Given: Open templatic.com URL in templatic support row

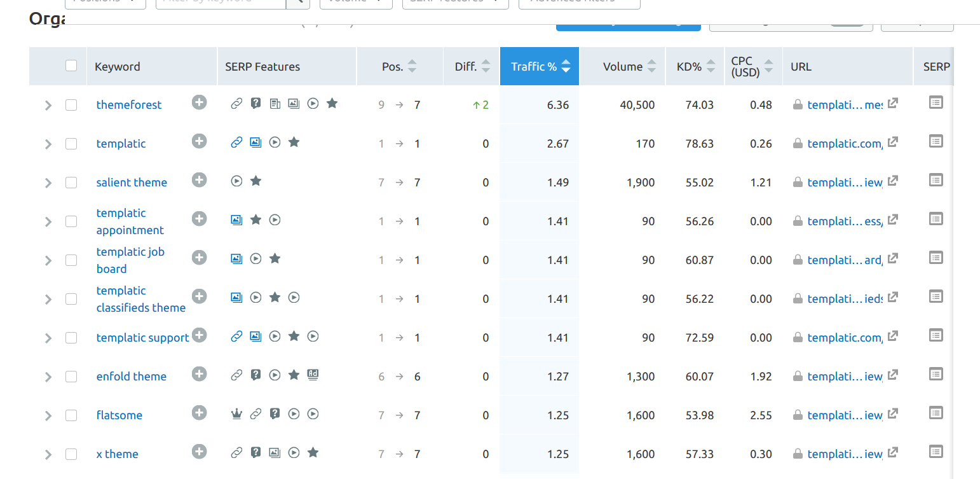Looking at the screenshot, I should tap(845, 338).
